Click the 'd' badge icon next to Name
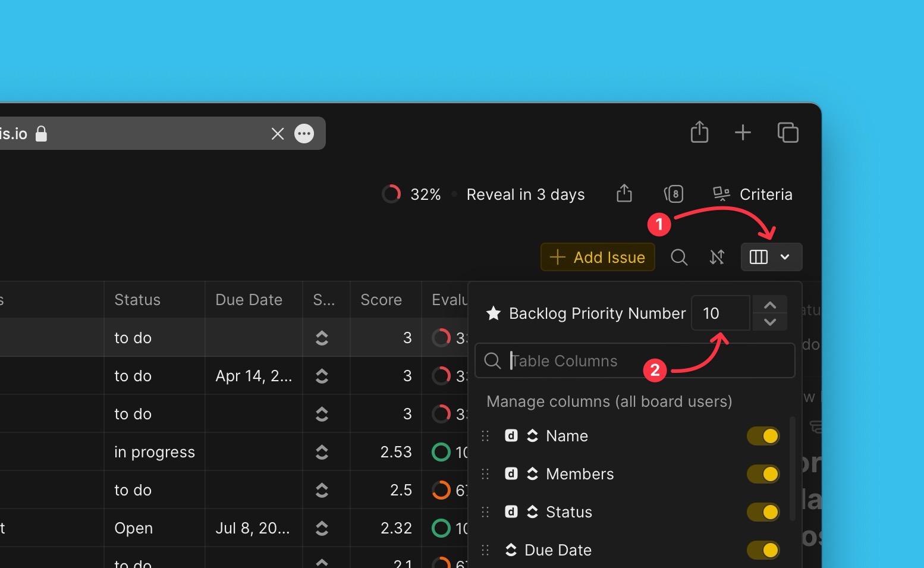Image resolution: width=924 pixels, height=568 pixels. (511, 435)
